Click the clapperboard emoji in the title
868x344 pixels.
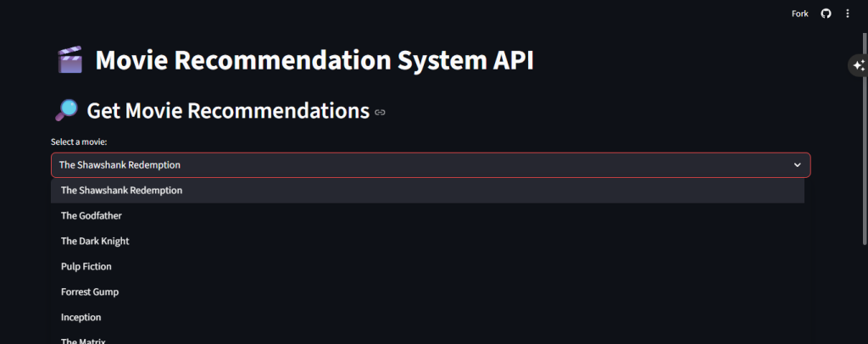70,61
